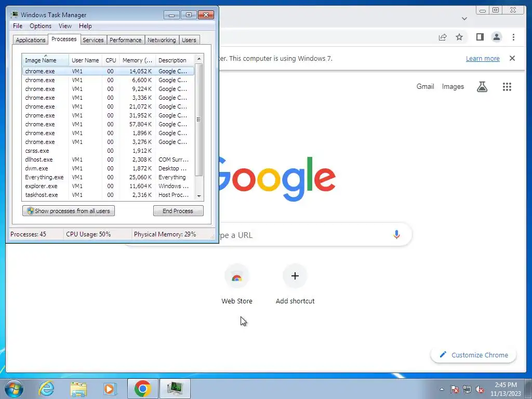Switch to the Services tab
532x399 pixels.
pyautogui.click(x=93, y=40)
